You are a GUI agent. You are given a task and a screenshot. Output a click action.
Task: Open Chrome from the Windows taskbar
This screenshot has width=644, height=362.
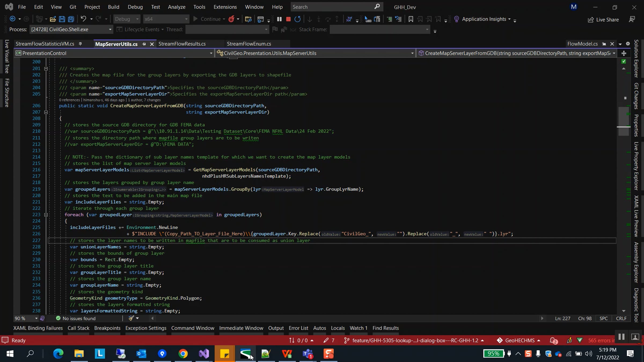click(183, 354)
